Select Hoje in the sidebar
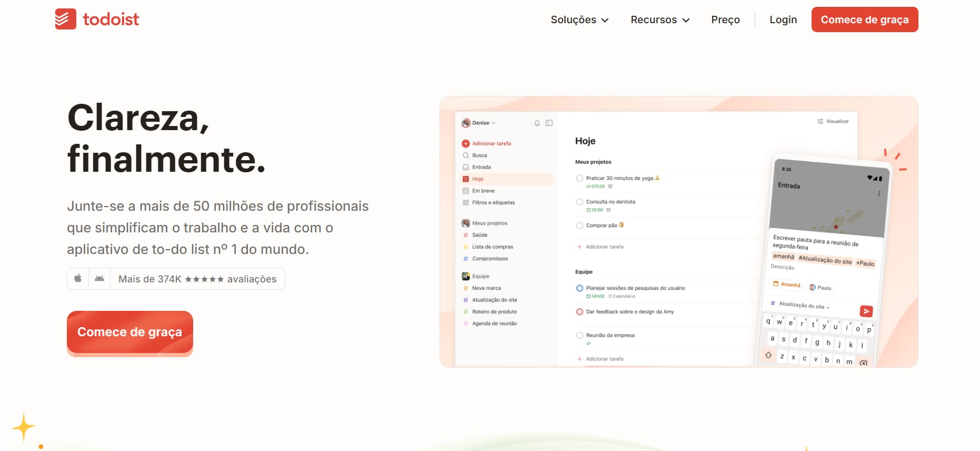This screenshot has height=451, width=980. pos(507,179)
